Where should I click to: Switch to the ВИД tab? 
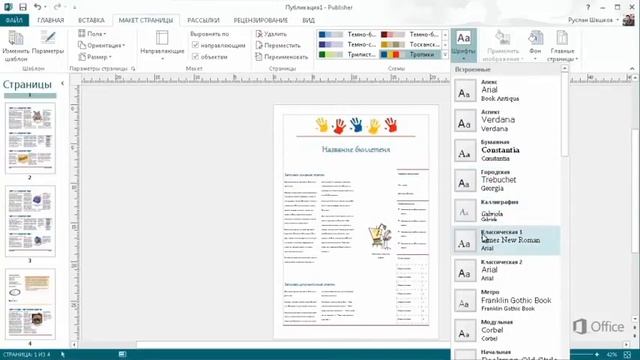(x=309, y=20)
